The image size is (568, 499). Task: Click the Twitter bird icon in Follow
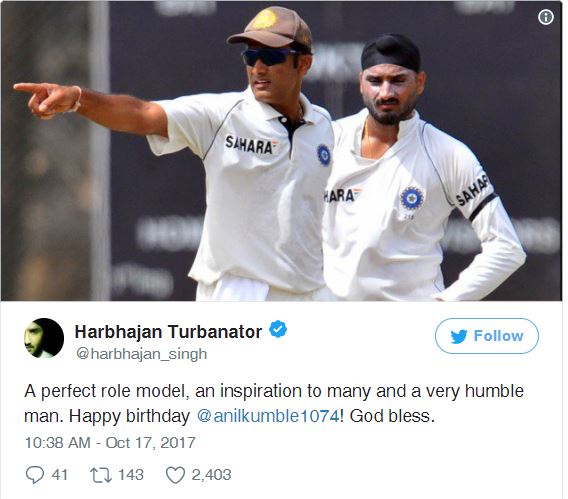point(459,336)
